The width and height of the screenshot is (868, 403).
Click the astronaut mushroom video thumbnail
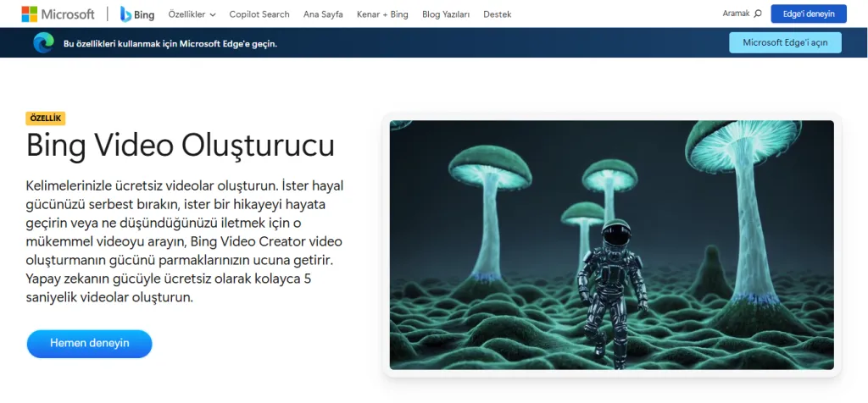click(612, 245)
